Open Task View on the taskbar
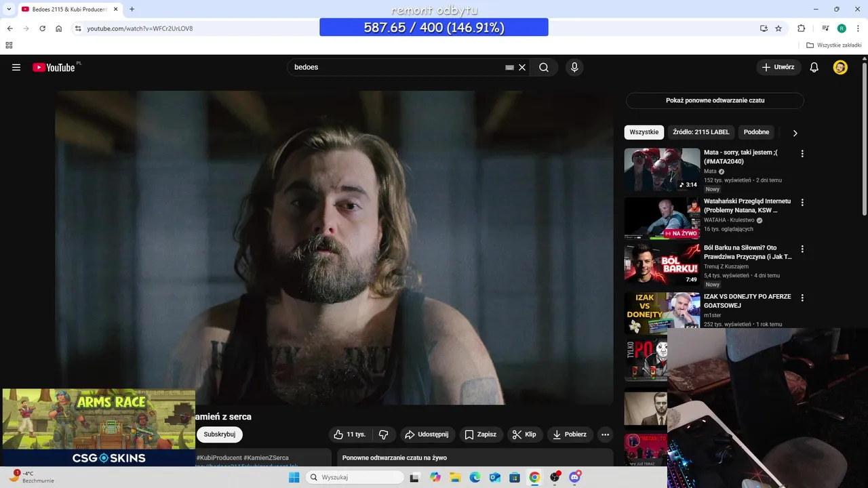 pos(414,477)
